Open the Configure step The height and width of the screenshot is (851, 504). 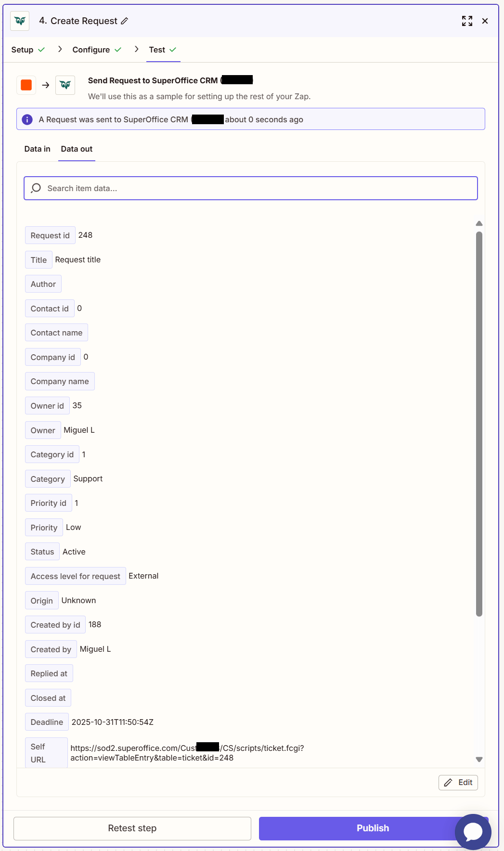pos(90,50)
